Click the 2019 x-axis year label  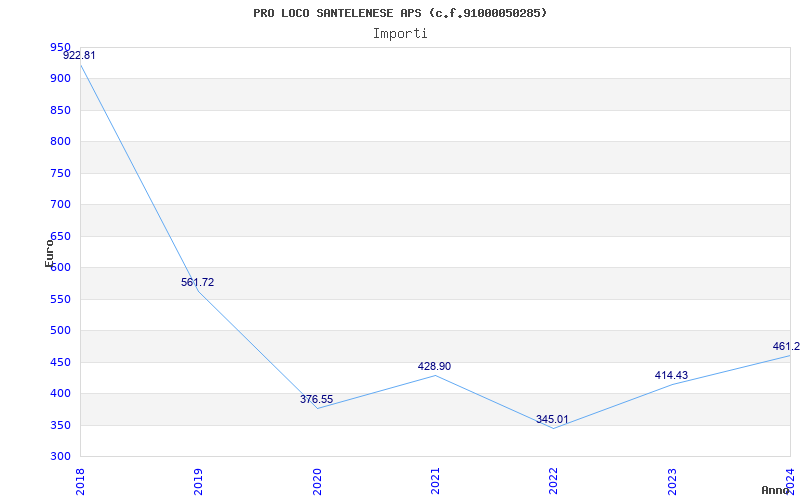[x=198, y=481]
